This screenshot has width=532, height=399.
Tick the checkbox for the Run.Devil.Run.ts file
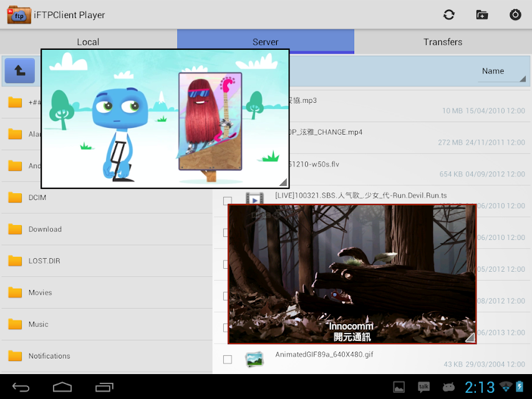[x=228, y=201]
